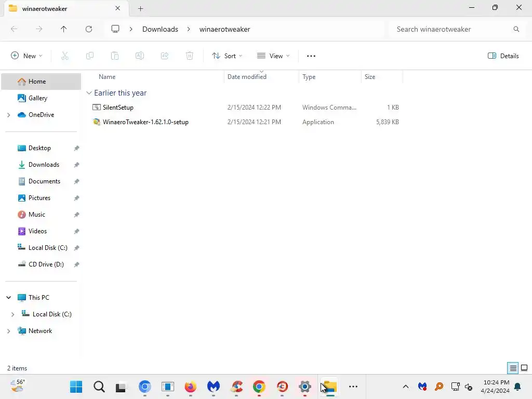Click the Cut scissors icon
This screenshot has width=532, height=399.
coord(65,56)
